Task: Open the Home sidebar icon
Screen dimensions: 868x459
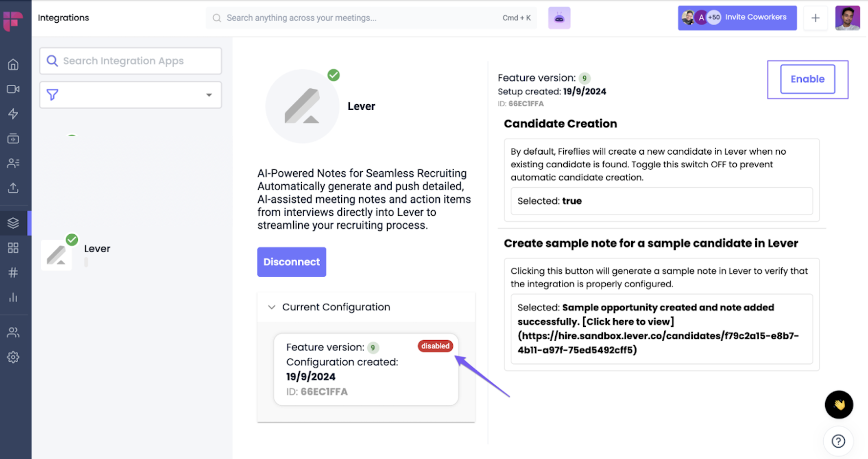Action: coord(13,64)
